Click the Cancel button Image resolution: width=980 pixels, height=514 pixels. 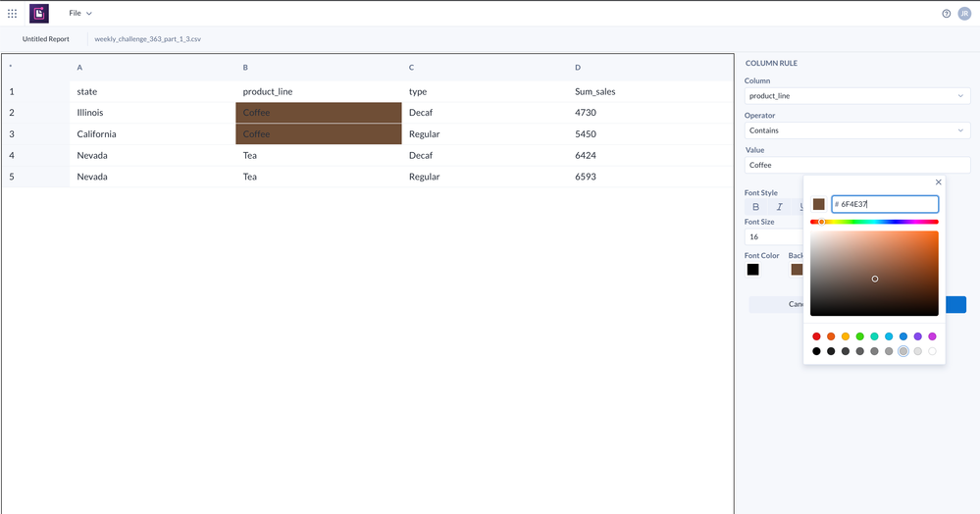point(777,304)
